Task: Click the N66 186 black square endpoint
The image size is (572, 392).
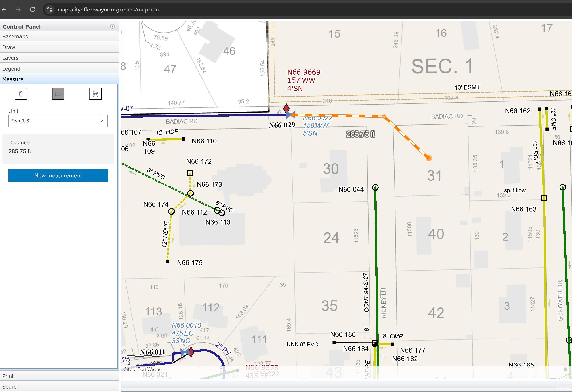Action: point(334,343)
